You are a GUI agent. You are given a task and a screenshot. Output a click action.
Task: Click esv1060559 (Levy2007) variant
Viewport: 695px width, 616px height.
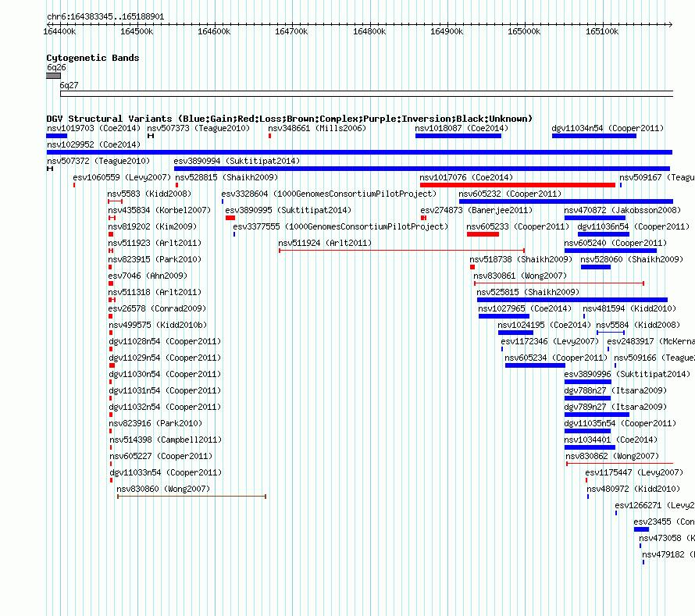(x=122, y=177)
